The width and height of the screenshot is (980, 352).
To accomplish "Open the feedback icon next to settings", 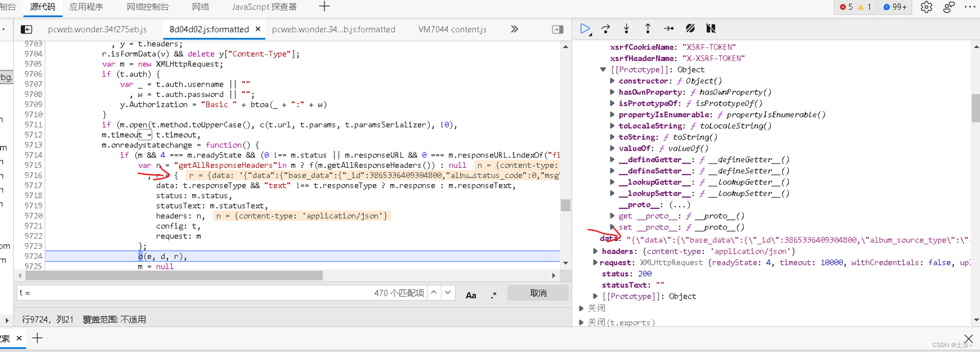I will [x=949, y=7].
